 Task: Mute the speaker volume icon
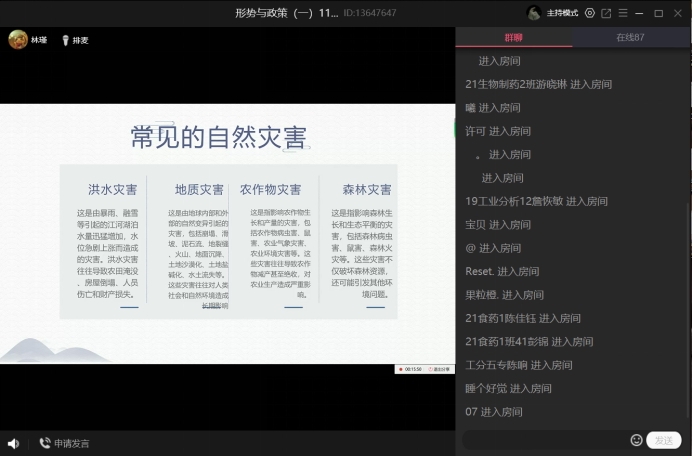coord(13,443)
